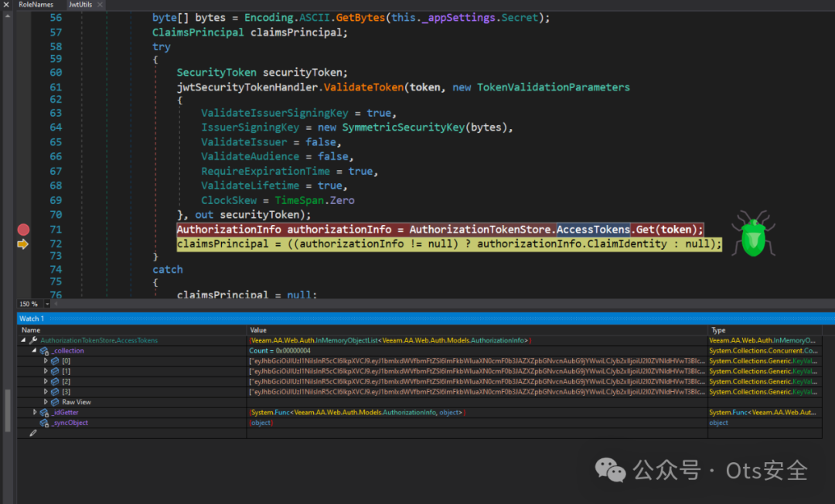
Task: Click the field icon next to _collection
Action: [x=44, y=351]
